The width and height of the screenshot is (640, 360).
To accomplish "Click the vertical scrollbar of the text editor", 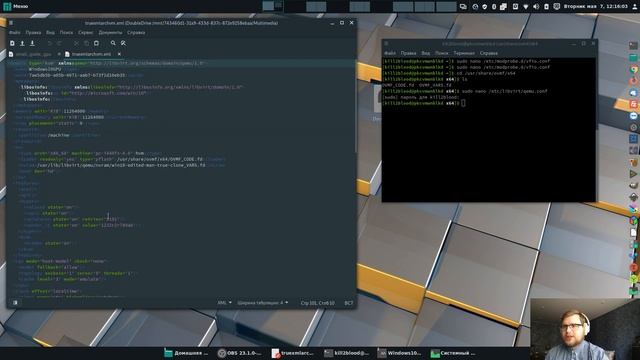I will (355, 106).
